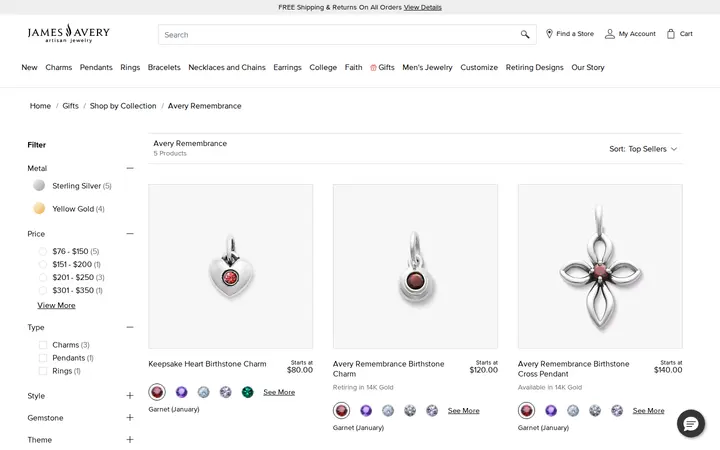Select the Yellow Gold metal swatch
Viewport: 720px width, 450px height.
[x=39, y=208]
